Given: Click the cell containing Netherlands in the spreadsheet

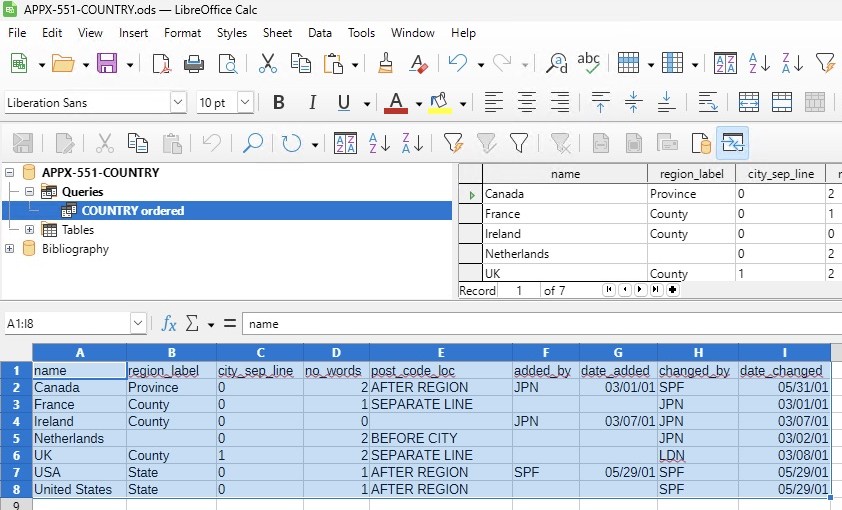Looking at the screenshot, I should click(x=79, y=438).
